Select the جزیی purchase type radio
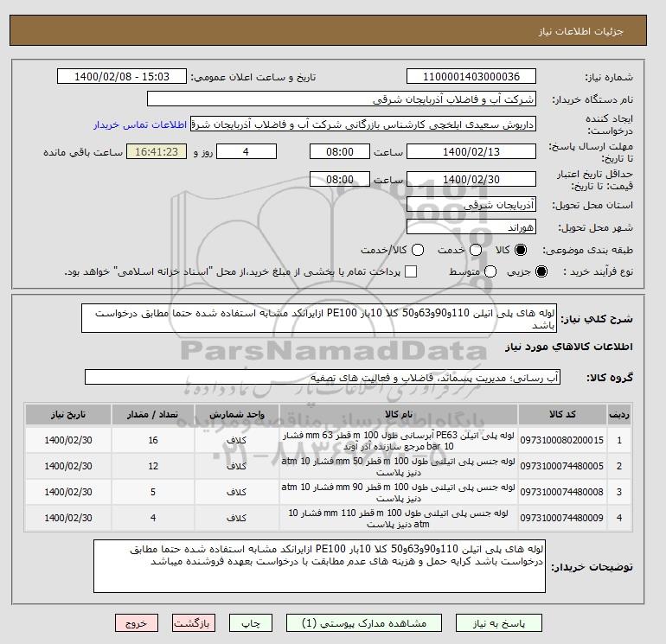The height and width of the screenshot is (644, 666). (541, 271)
